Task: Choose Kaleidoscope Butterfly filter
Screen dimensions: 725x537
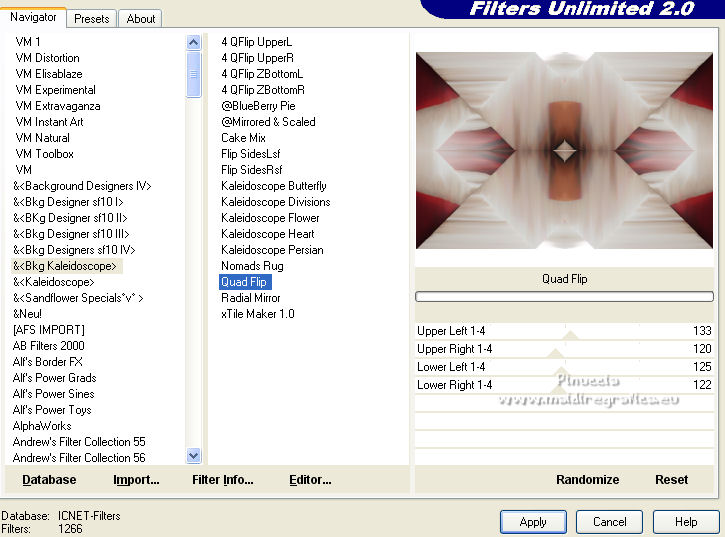Action: pyautogui.click(x=274, y=186)
